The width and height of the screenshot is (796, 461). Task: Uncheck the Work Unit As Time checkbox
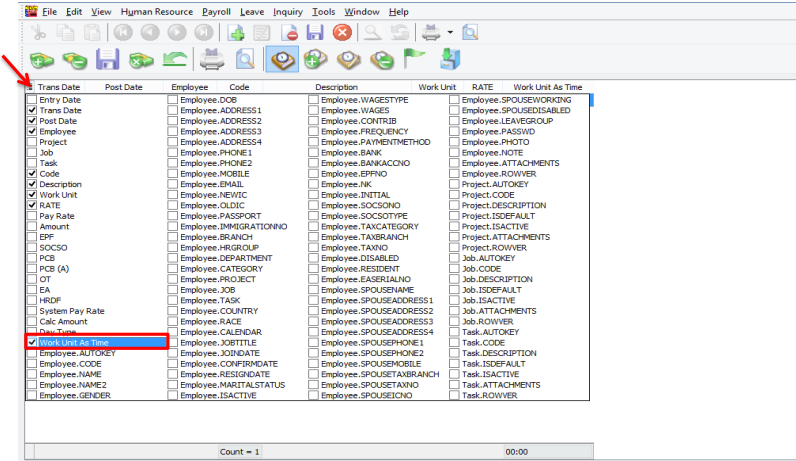[32, 342]
